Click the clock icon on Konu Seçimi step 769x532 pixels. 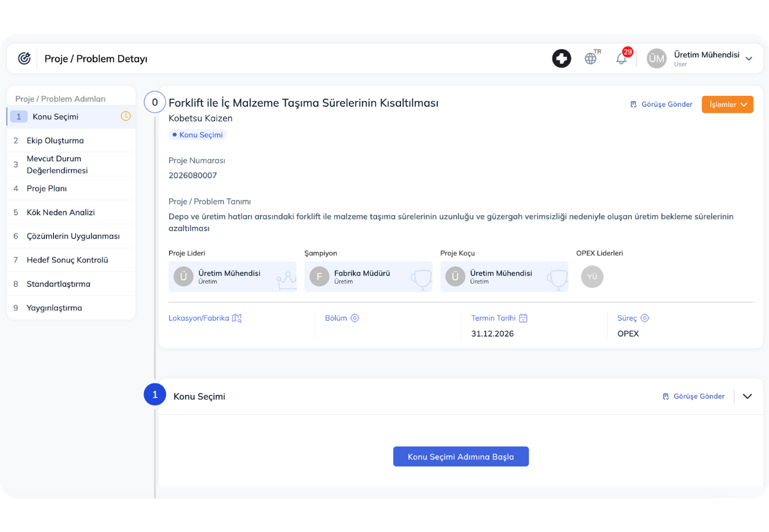pos(125,116)
